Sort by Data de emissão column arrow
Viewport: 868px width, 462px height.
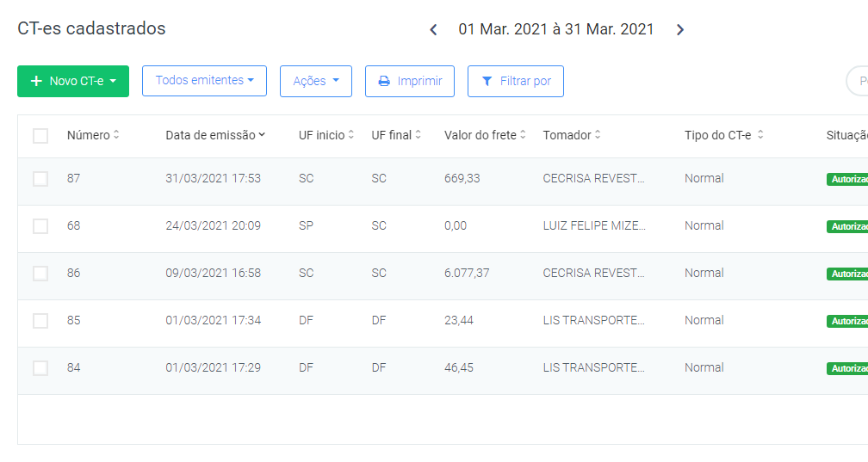click(262, 136)
